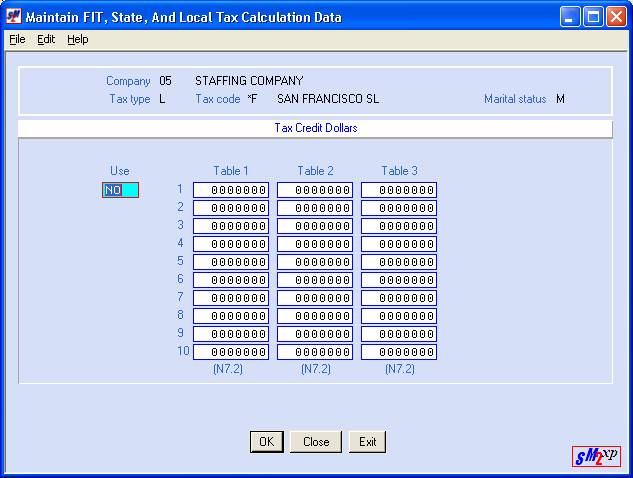This screenshot has height=478, width=633.
Task: Select Table 2 row 7 field
Action: tap(315, 298)
